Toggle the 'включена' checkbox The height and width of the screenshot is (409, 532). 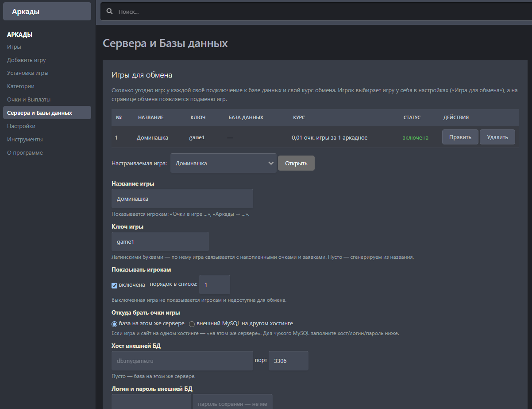coord(114,285)
